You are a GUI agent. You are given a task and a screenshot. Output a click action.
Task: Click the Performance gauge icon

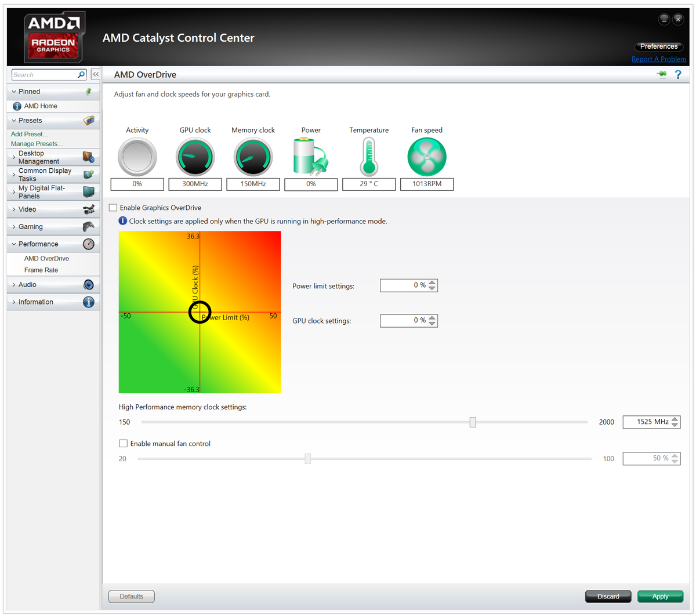pos(88,244)
